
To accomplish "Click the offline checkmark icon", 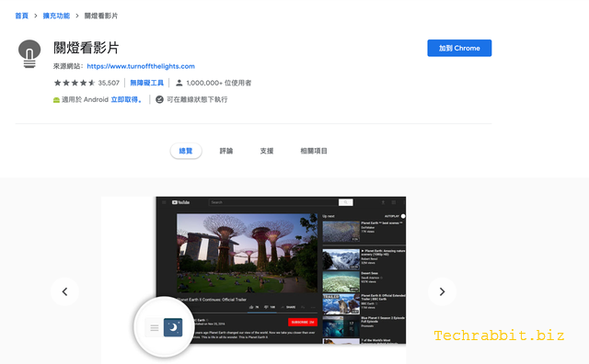I will pos(159,99).
